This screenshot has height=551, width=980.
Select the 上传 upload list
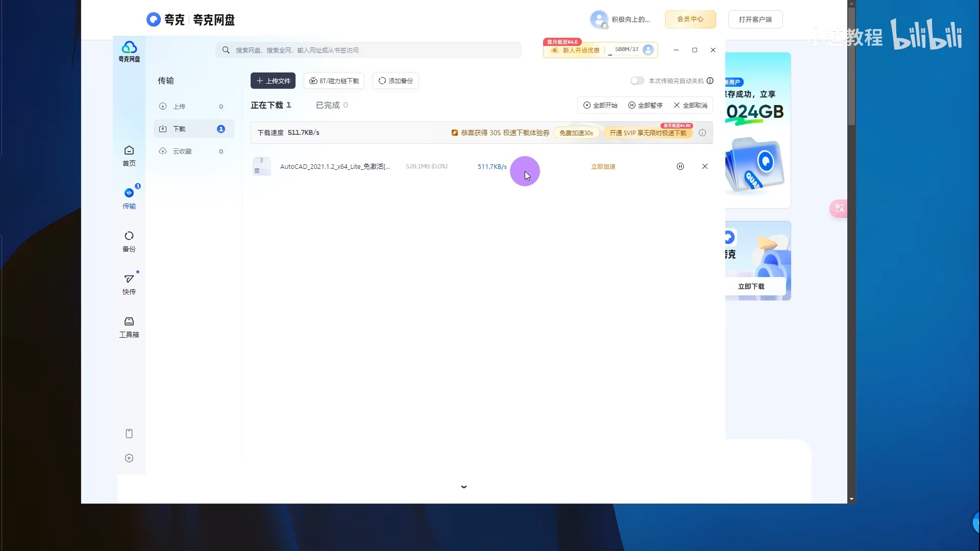pos(194,106)
